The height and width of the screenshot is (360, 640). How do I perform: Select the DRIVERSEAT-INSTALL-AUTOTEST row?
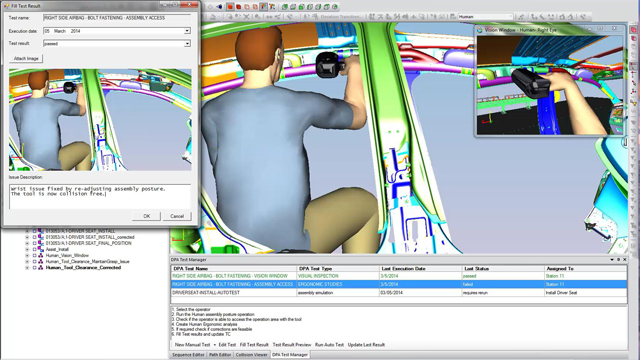tap(399, 293)
